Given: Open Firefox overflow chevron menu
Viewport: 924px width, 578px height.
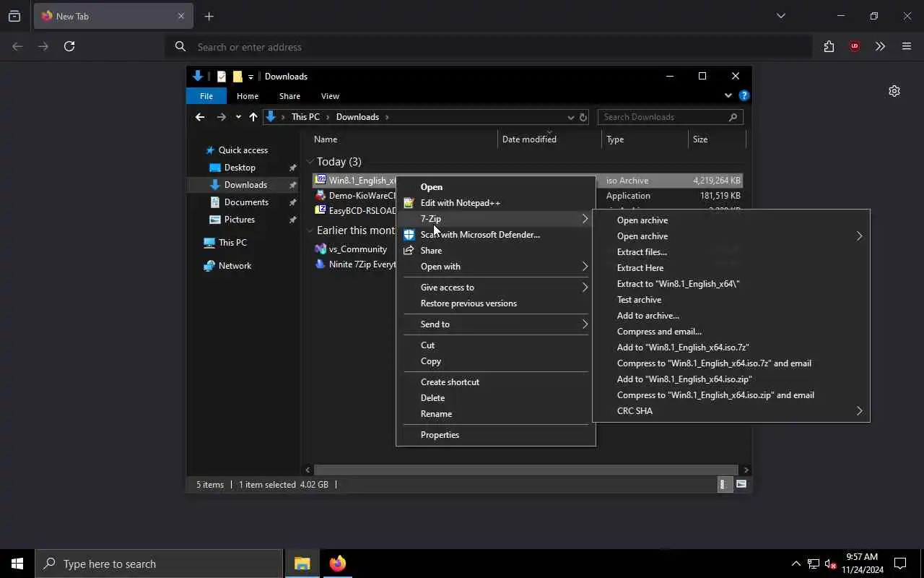Looking at the screenshot, I should coord(880,46).
